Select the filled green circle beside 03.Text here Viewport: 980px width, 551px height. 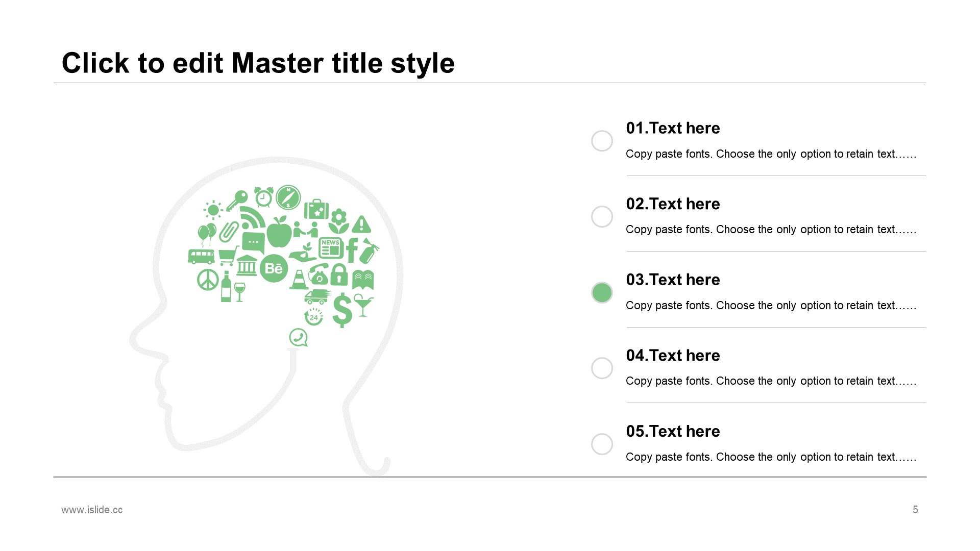602,292
